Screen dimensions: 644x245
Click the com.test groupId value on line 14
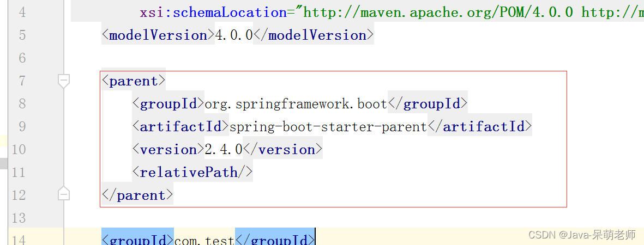[x=204, y=239]
